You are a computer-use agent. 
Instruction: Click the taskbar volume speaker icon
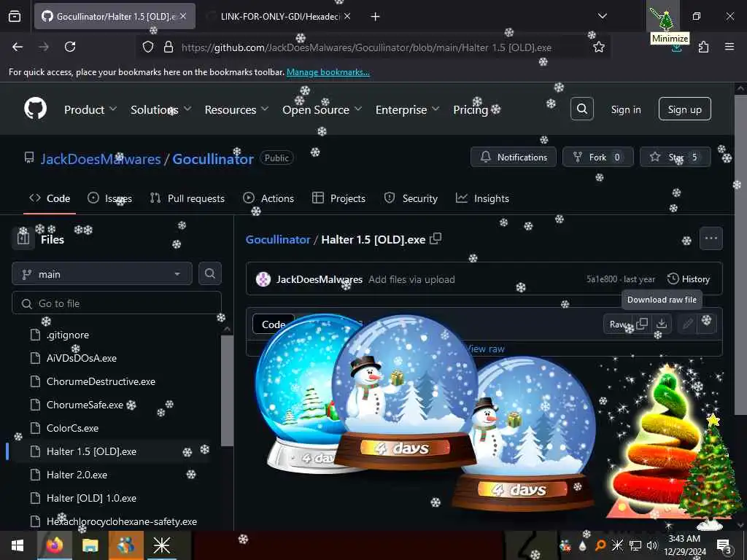click(651, 545)
